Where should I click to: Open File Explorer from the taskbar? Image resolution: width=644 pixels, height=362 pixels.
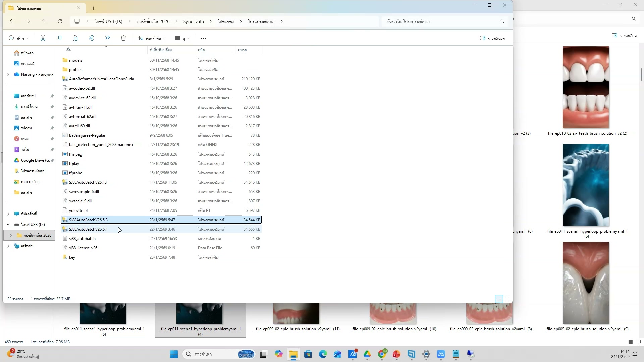point(293,354)
